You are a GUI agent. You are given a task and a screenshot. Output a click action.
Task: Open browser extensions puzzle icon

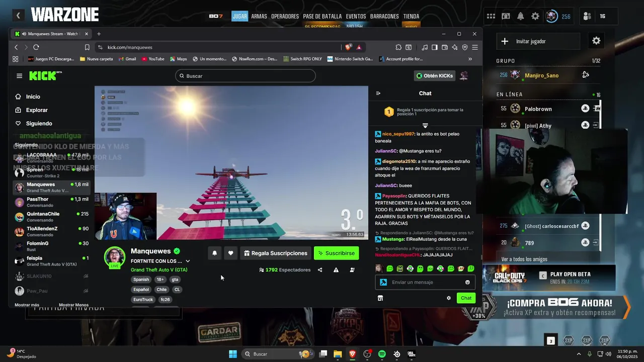pyautogui.click(x=398, y=47)
